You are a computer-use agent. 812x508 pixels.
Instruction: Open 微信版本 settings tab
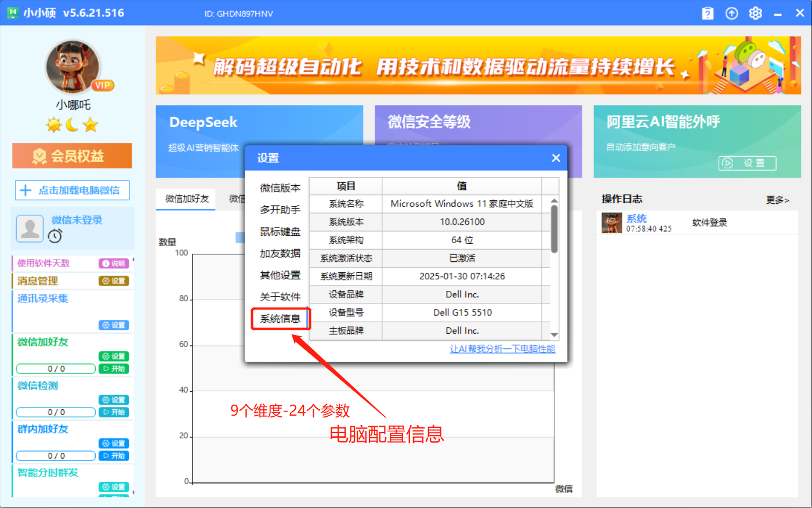pos(280,188)
